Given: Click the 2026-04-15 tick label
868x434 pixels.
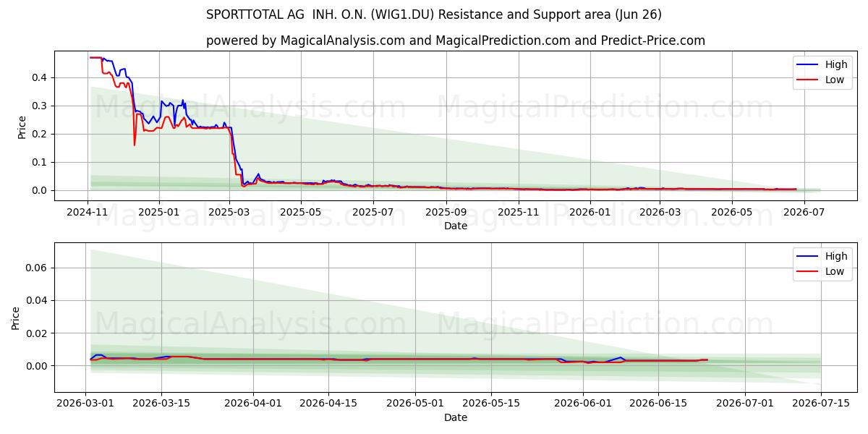Looking at the screenshot, I should [328, 404].
